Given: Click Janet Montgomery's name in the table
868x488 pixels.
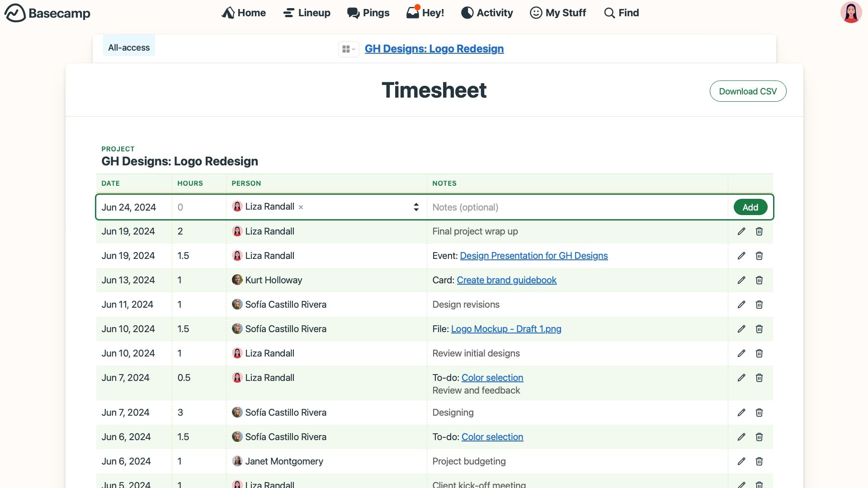Looking at the screenshot, I should pyautogui.click(x=284, y=461).
